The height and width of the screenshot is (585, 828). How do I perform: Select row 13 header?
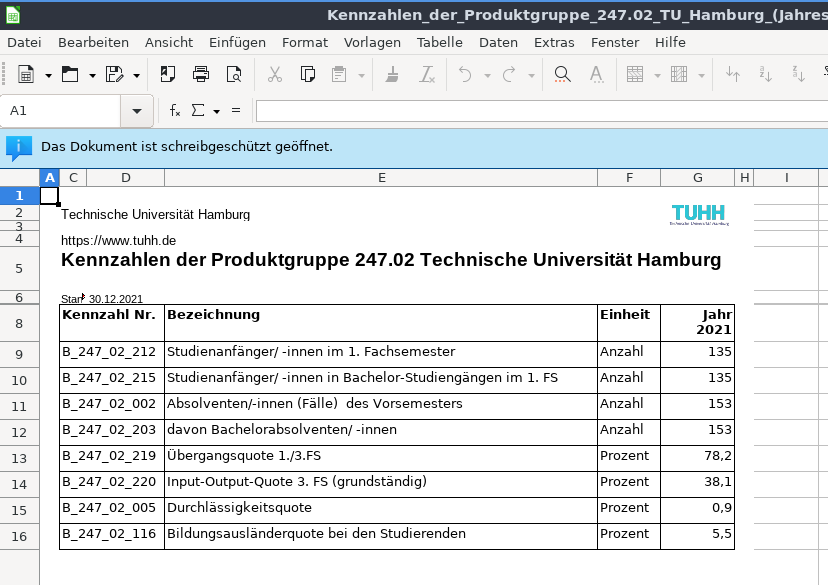(19, 458)
